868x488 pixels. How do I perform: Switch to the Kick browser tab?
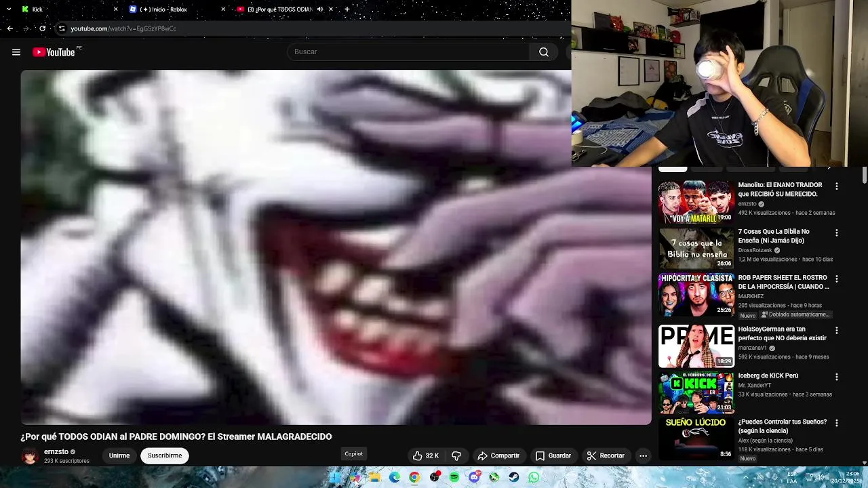(x=69, y=9)
